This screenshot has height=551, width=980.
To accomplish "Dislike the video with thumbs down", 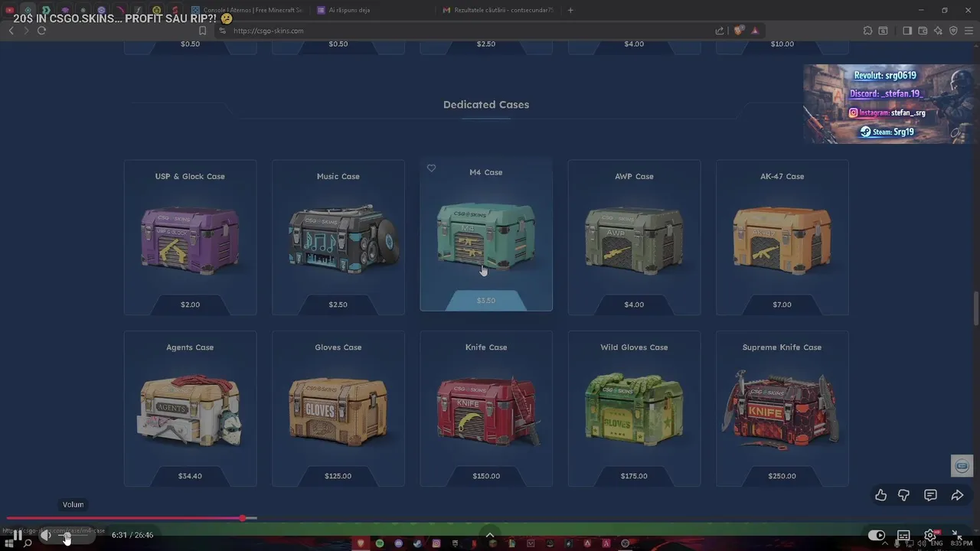I will coord(903,495).
